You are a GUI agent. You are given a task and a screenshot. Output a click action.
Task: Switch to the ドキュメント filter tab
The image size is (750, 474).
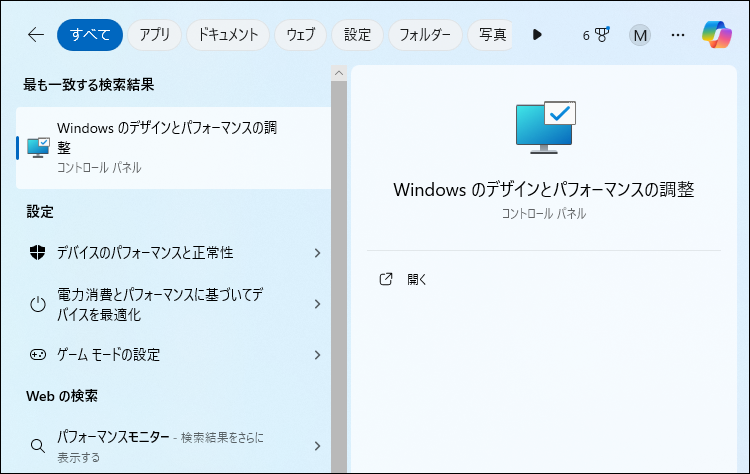228,35
